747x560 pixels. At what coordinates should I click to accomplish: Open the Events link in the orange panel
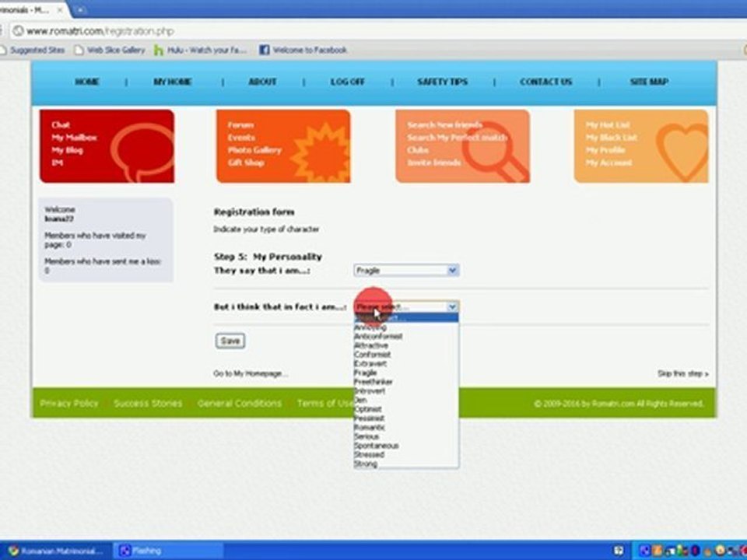[x=241, y=138]
